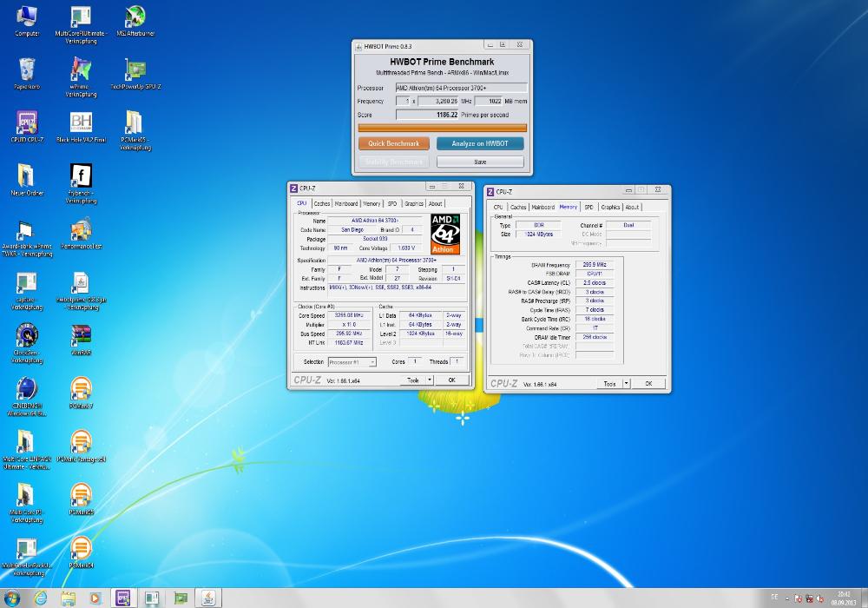Open WinRAR desktop icon
The height and width of the screenshot is (608, 868).
pos(81,340)
